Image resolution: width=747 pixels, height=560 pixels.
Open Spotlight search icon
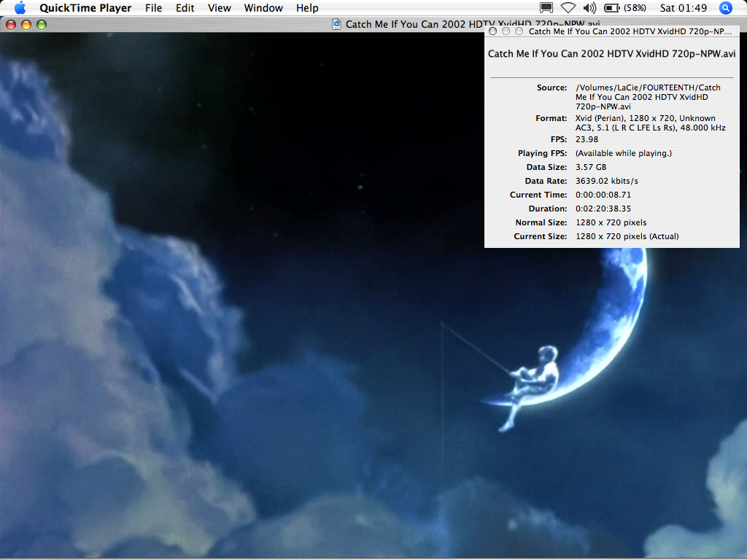726,8
